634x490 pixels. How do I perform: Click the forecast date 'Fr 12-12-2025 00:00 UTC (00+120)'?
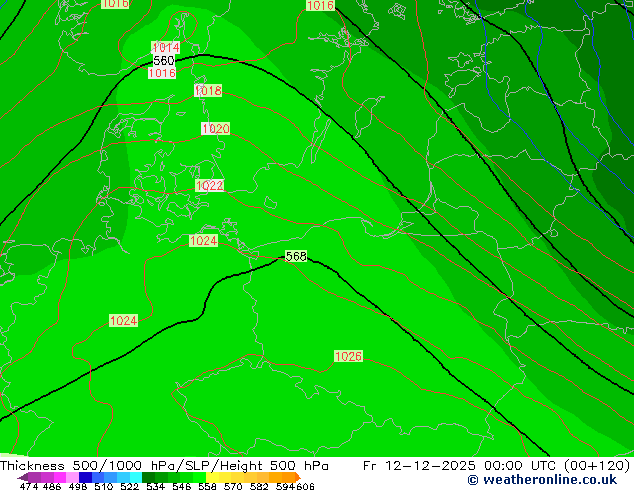(497, 466)
